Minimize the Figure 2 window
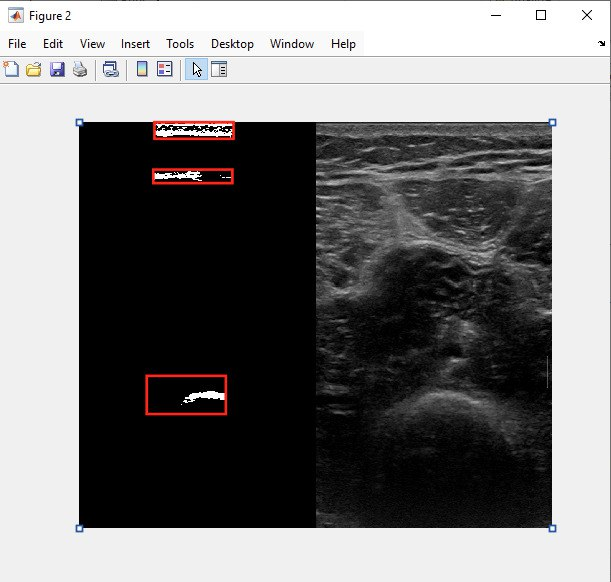611x582 pixels. [x=496, y=16]
